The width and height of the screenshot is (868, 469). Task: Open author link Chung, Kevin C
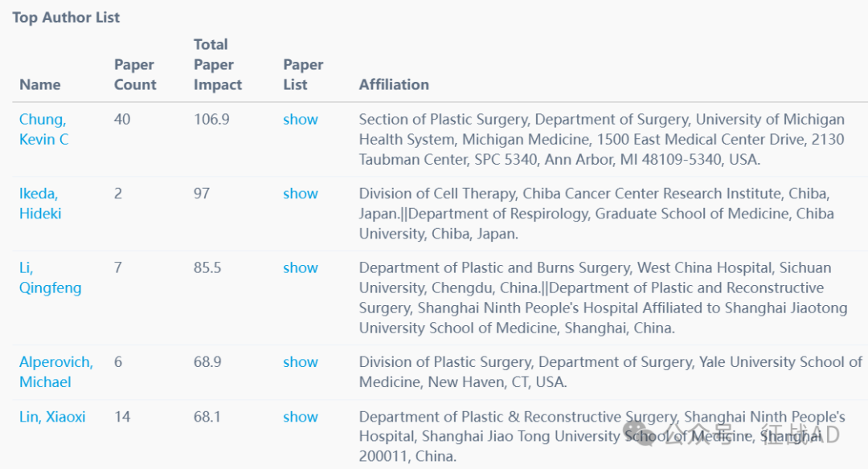pyautogui.click(x=43, y=129)
